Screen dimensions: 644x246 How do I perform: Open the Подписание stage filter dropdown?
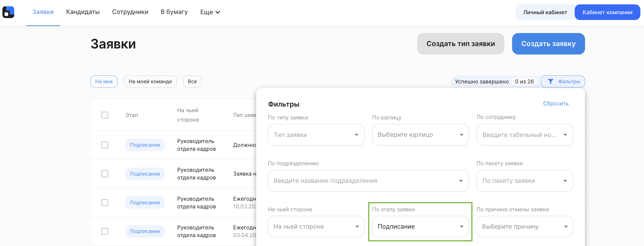[420, 226]
